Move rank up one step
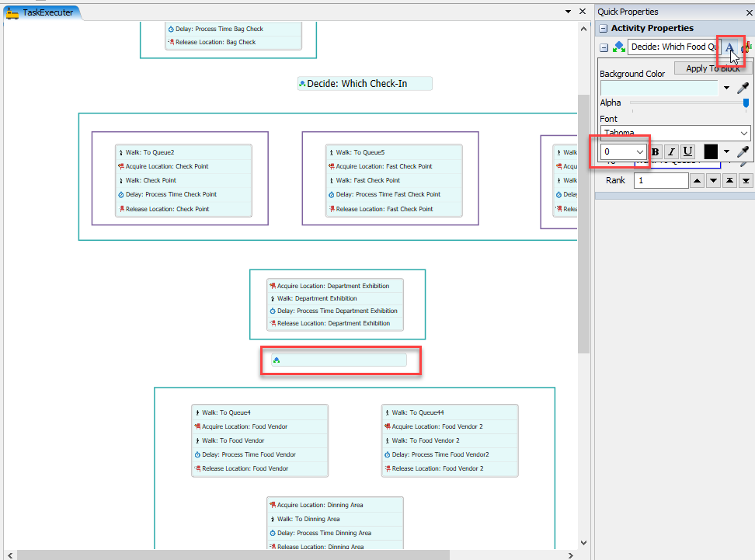Viewport: 755px width, 560px height. click(698, 181)
